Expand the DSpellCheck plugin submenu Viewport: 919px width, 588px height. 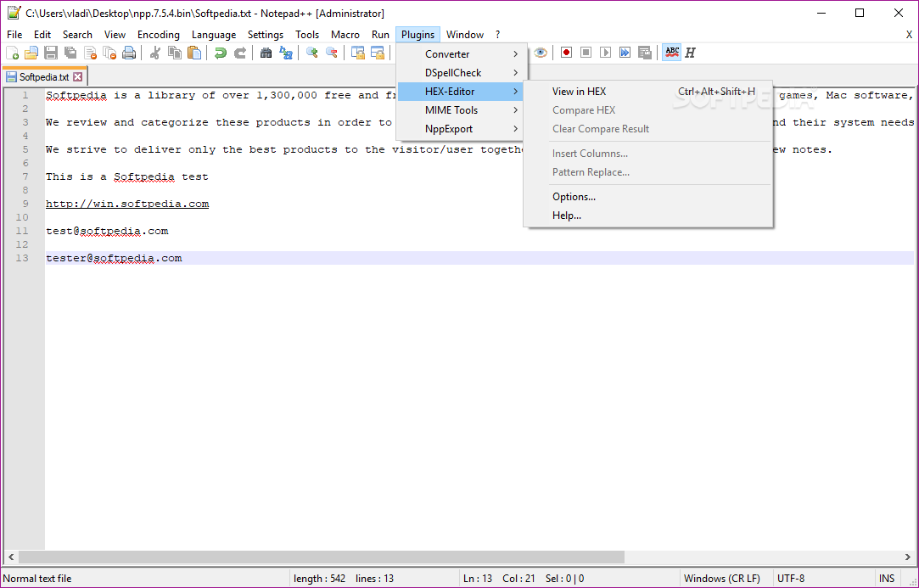tap(462, 73)
